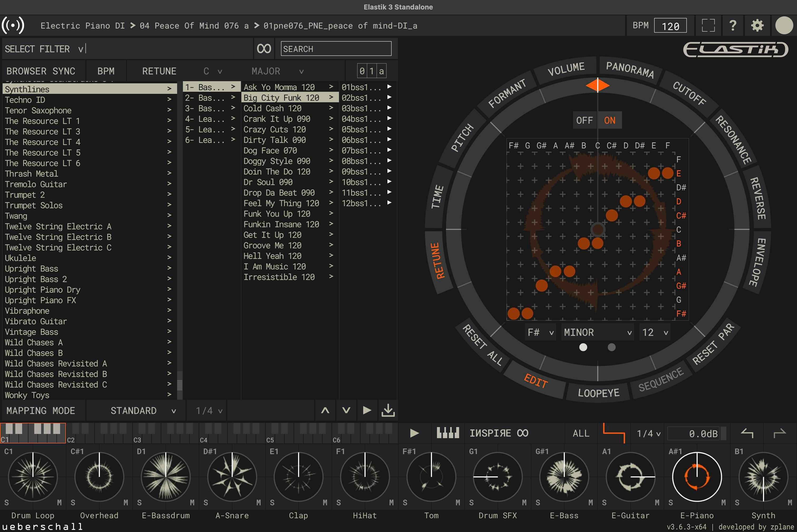Toggle fullscreen view icon
Image resolution: width=797 pixels, height=532 pixels.
[x=708, y=26]
